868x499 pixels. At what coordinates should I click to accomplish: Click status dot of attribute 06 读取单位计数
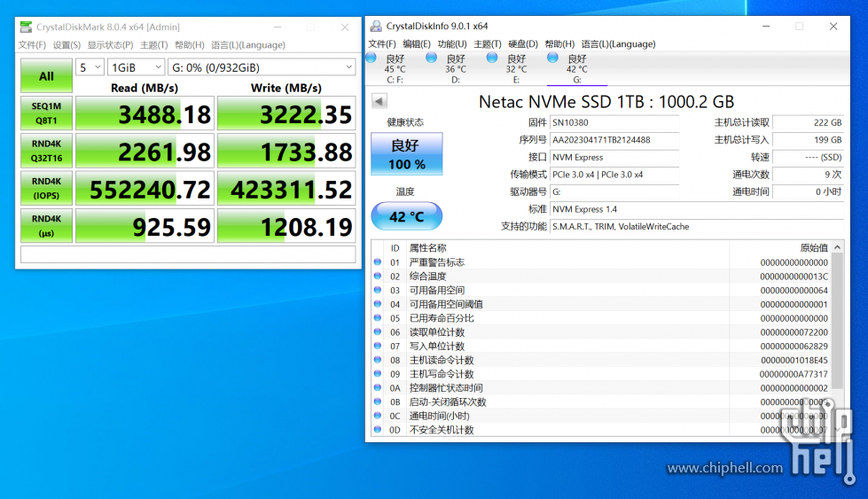pyautogui.click(x=378, y=331)
